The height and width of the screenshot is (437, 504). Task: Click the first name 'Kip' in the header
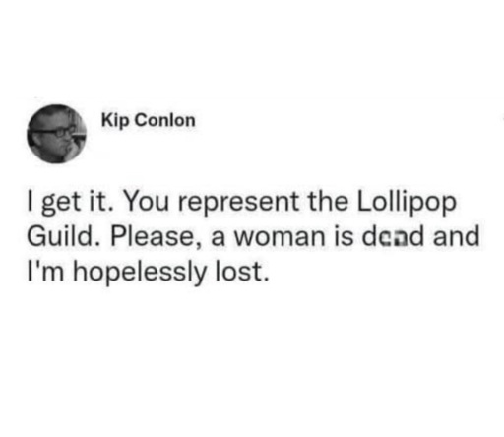(x=116, y=121)
